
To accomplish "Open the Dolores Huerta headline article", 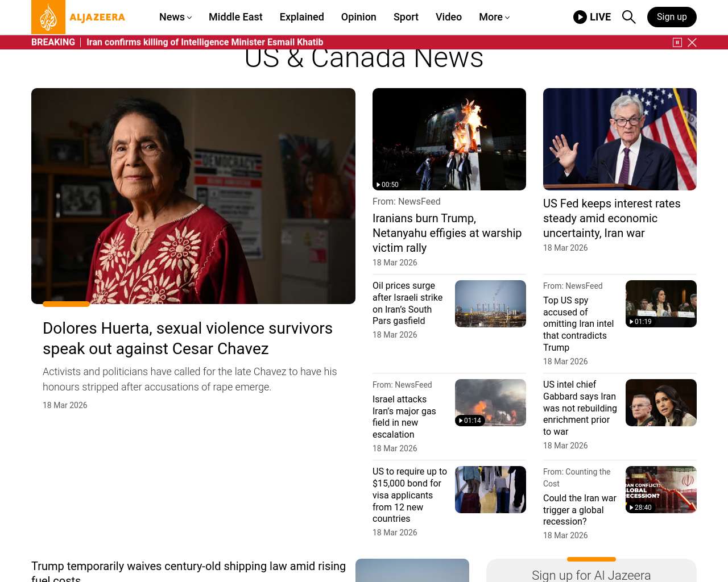I will pyautogui.click(x=188, y=338).
